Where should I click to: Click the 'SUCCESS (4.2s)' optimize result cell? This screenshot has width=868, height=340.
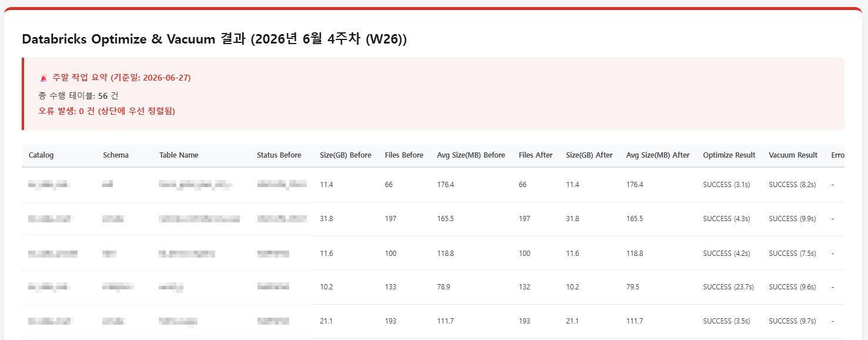[x=726, y=254]
